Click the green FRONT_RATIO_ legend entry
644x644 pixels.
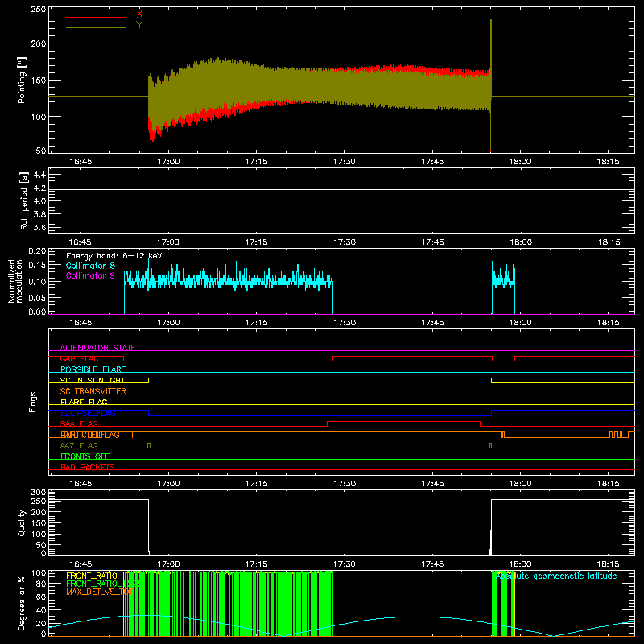point(103,584)
